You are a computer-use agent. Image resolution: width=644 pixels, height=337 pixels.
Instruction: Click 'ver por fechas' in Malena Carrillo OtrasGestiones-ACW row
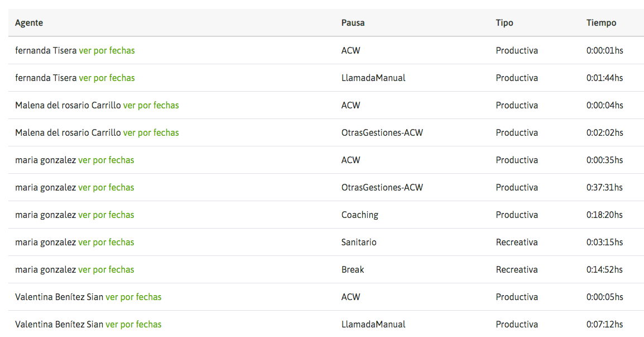click(151, 132)
